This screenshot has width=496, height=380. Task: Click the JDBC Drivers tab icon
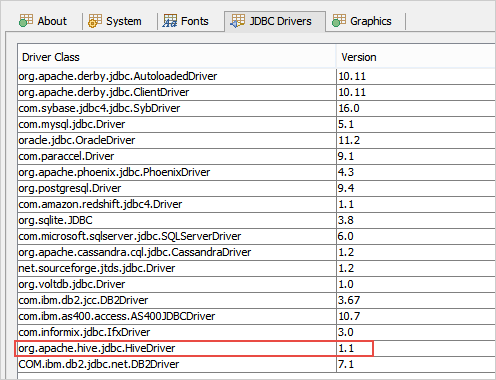[238, 21]
